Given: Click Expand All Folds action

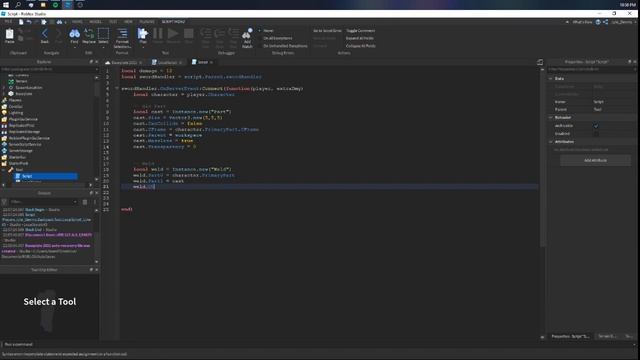Looking at the screenshot, I should tap(360, 38).
